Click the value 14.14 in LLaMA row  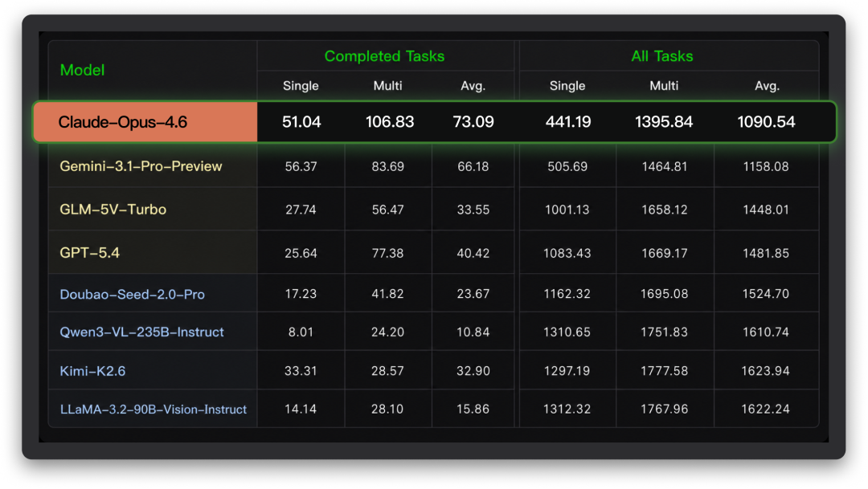point(301,409)
